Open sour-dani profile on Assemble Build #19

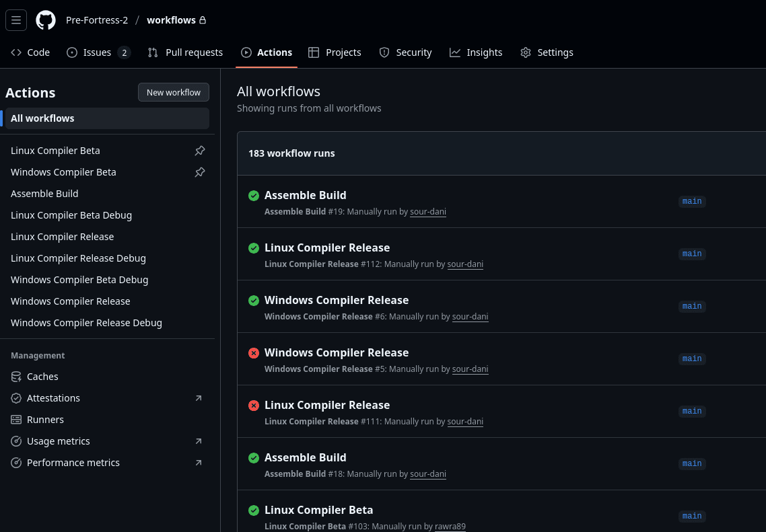pos(428,211)
